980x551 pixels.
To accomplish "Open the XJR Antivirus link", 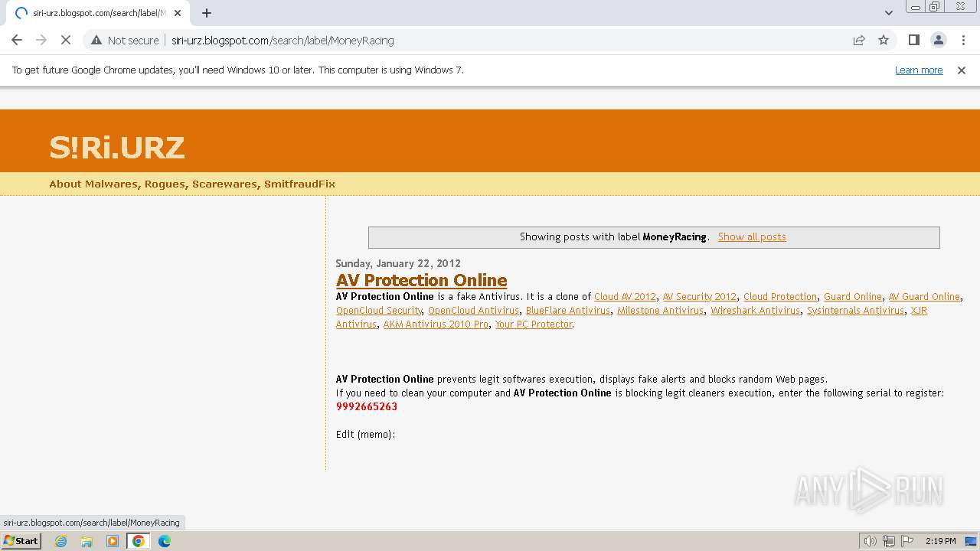I will point(919,310).
